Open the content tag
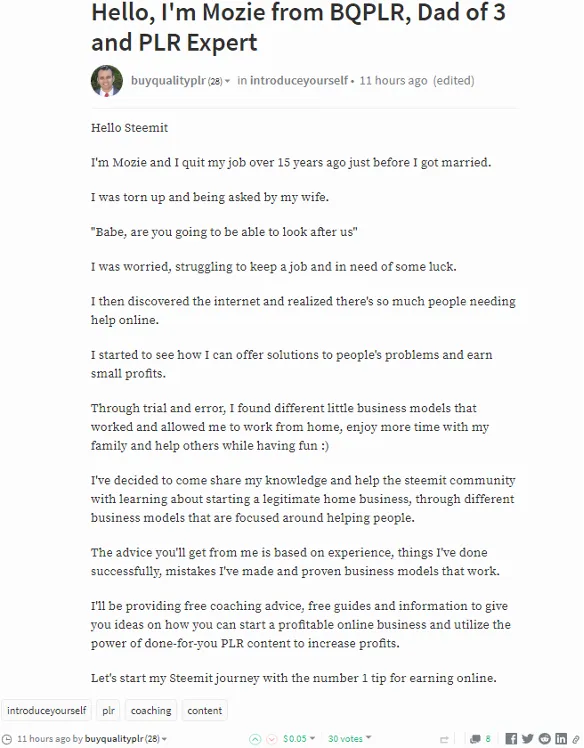 205,710
